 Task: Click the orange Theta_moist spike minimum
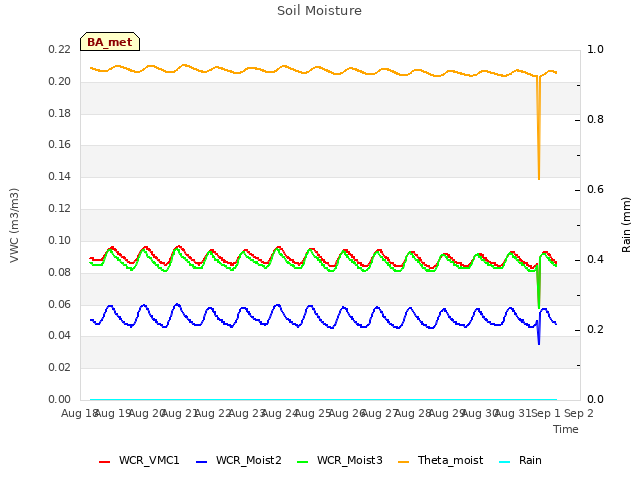click(539, 178)
